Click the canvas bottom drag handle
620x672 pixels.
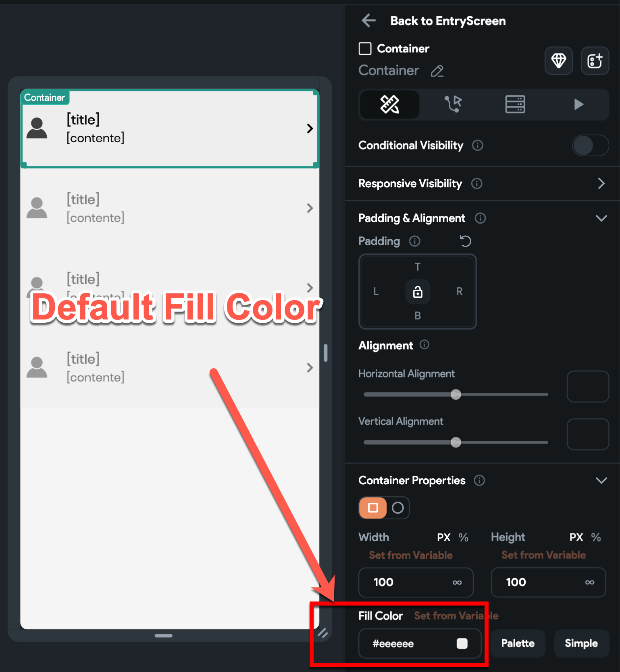click(163, 636)
